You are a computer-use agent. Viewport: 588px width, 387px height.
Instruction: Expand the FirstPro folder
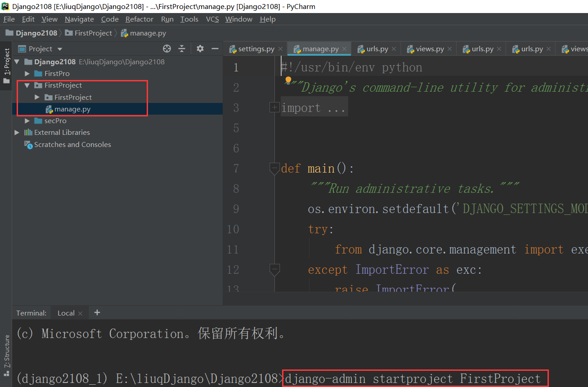27,73
